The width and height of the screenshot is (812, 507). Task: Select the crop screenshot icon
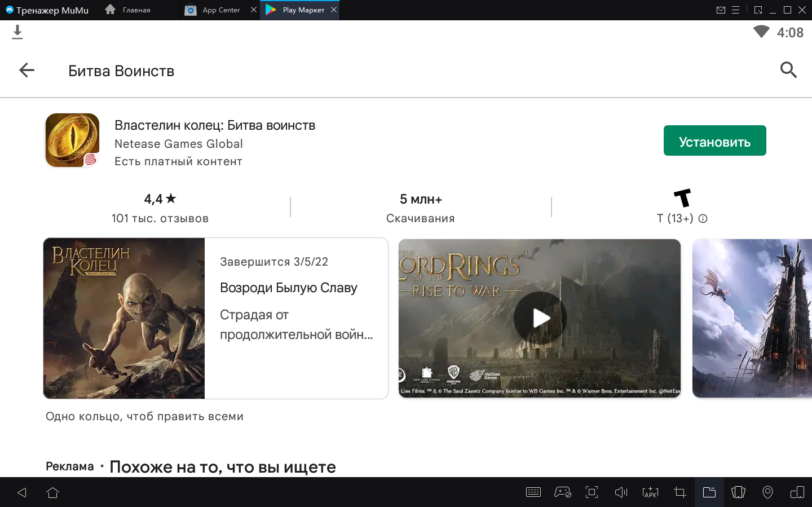679,492
